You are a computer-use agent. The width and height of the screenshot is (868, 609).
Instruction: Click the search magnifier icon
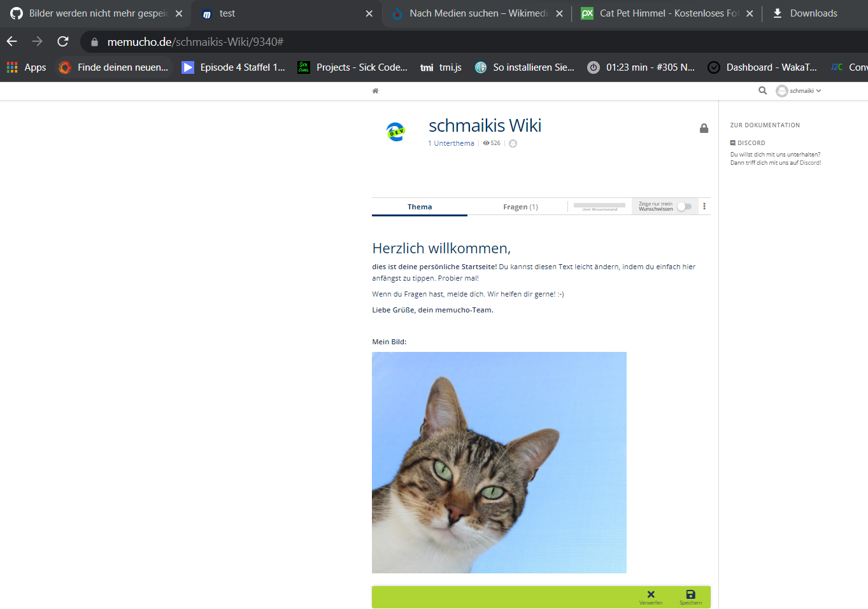coord(762,90)
